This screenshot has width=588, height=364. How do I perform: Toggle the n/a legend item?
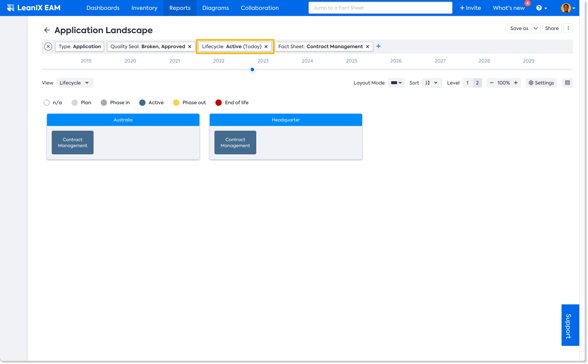click(53, 103)
